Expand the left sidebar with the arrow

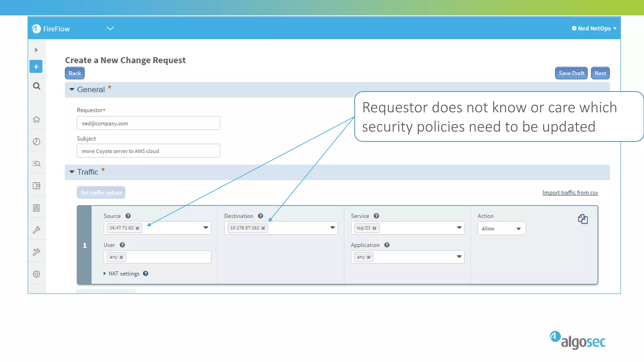[x=36, y=50]
